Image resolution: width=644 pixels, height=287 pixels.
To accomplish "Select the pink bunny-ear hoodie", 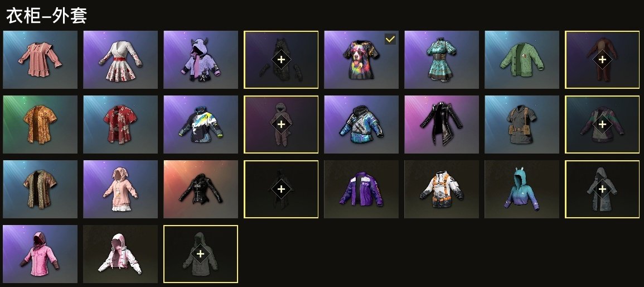I will (120, 189).
